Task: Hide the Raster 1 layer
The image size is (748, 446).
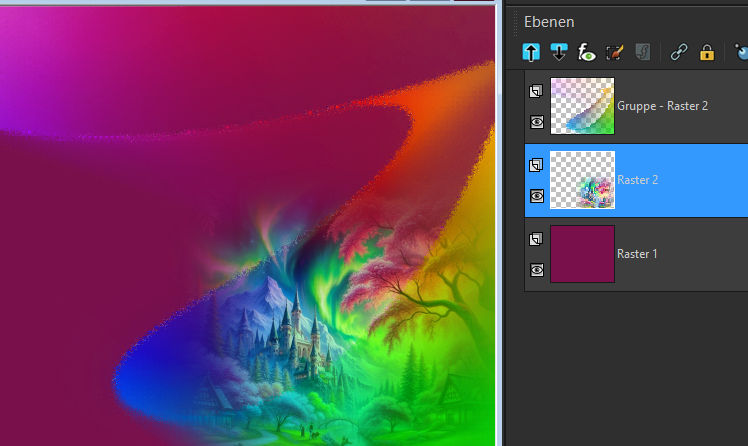Action: pos(537,270)
